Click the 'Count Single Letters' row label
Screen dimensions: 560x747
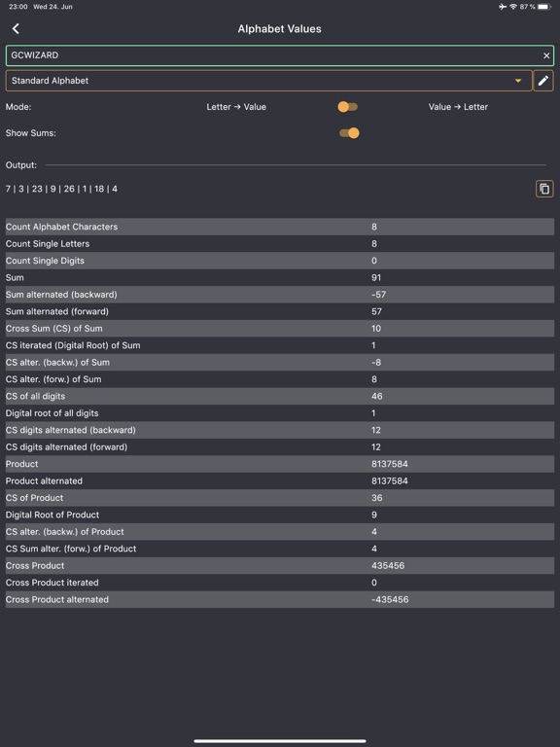pyautogui.click(x=48, y=244)
